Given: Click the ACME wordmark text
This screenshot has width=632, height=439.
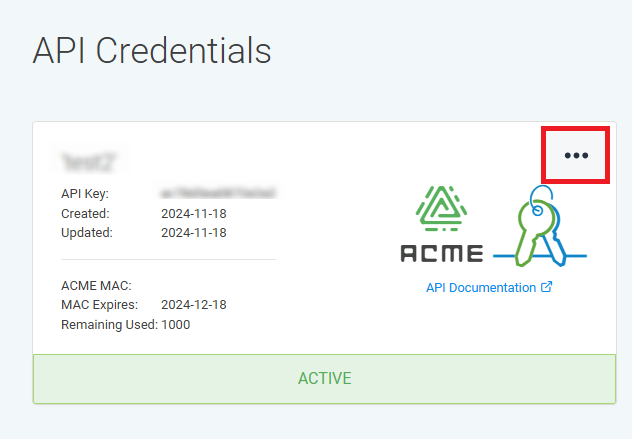Looking at the screenshot, I should [441, 253].
